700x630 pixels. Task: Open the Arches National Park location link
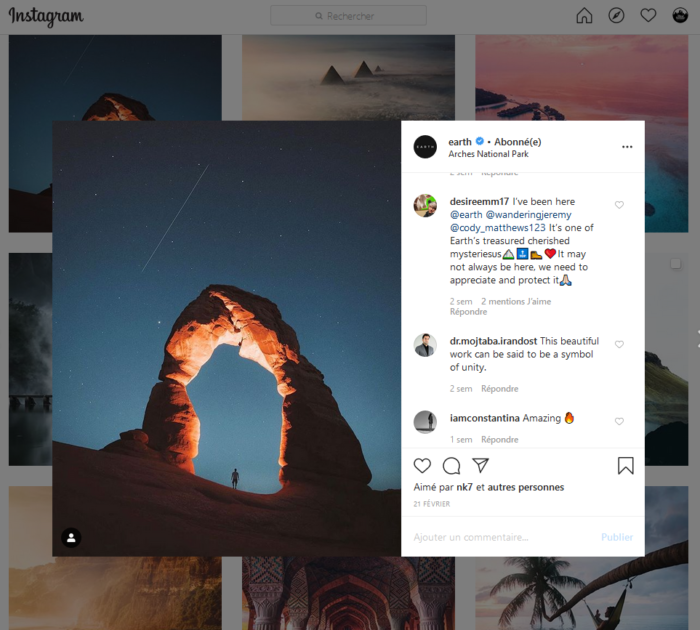488,154
